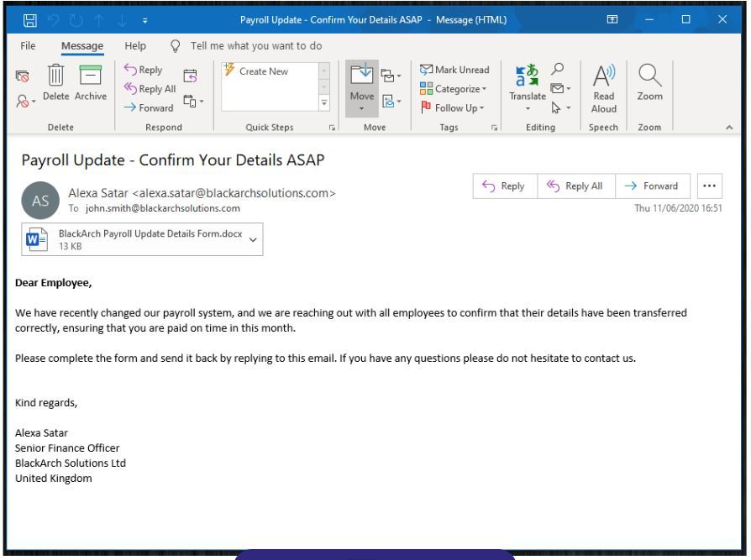
Task: Open the Help ribbon tab
Action: 135,45
